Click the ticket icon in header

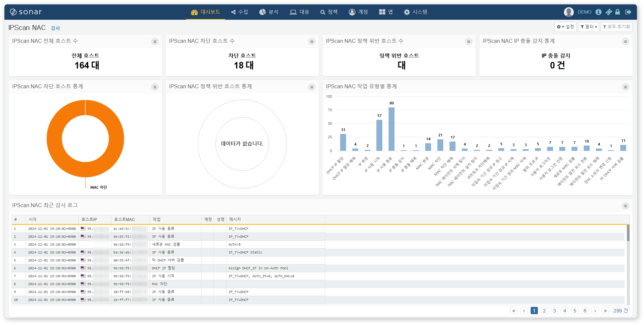[x=609, y=12]
